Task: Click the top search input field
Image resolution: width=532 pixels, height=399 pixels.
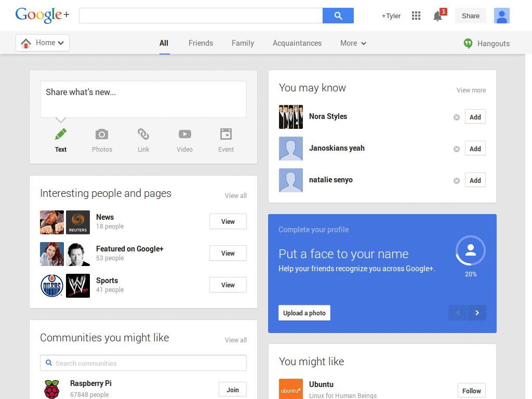Action: [x=201, y=16]
